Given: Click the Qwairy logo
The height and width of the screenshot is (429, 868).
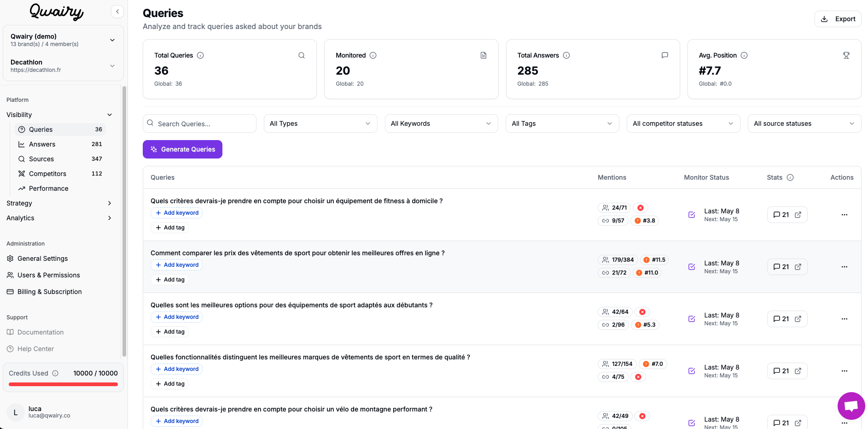Looking at the screenshot, I should pyautogui.click(x=57, y=12).
